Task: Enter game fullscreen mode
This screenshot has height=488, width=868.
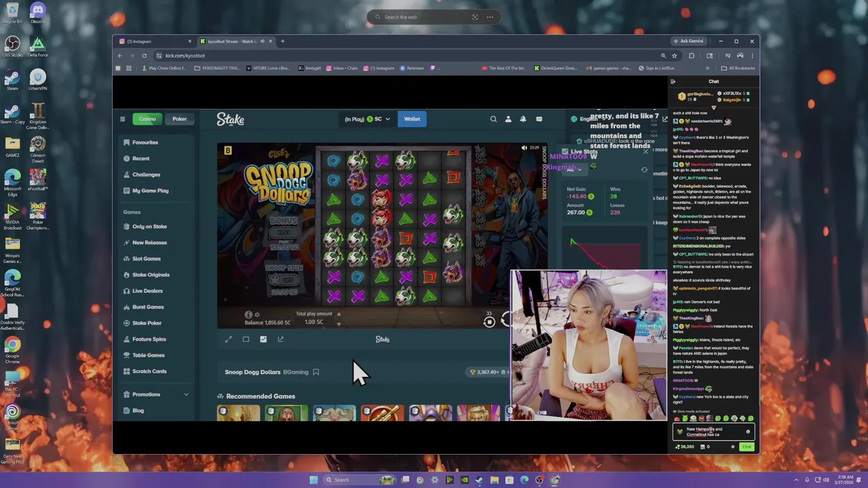Action: point(229,340)
